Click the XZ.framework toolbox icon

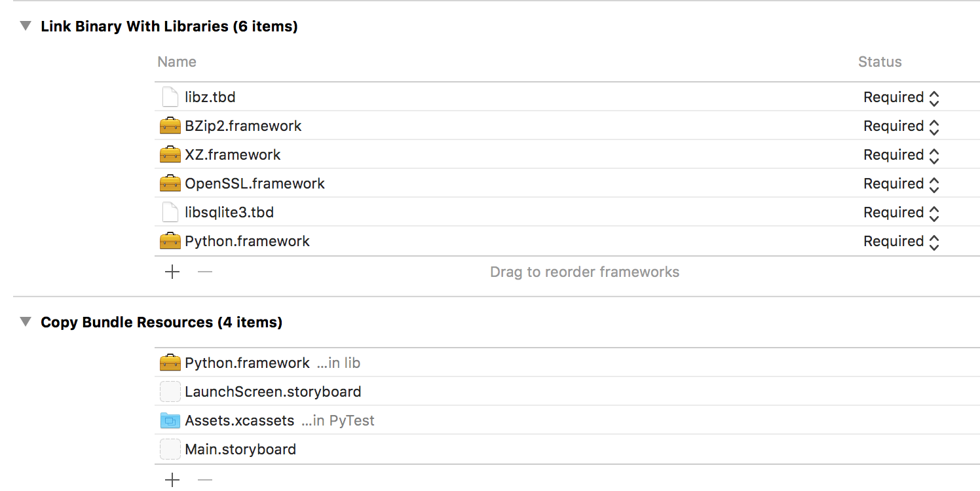(170, 155)
